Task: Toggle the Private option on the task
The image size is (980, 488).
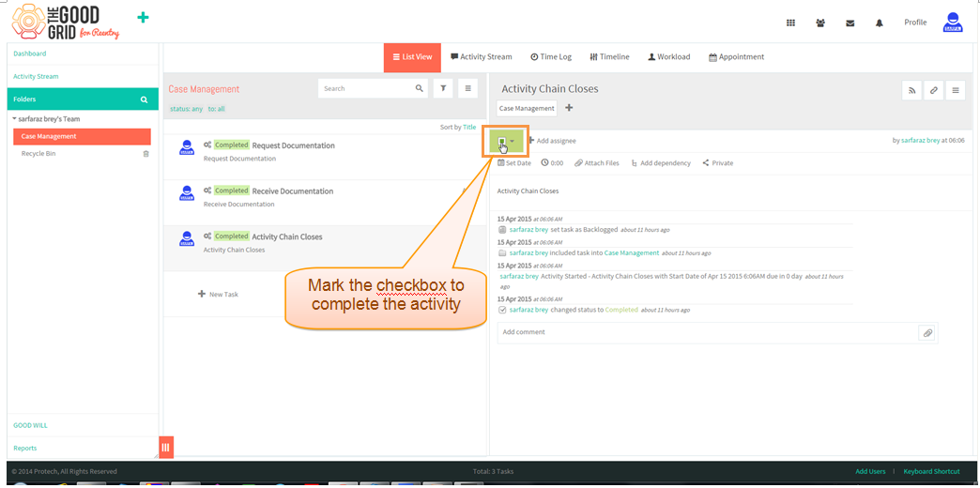Action: click(718, 163)
